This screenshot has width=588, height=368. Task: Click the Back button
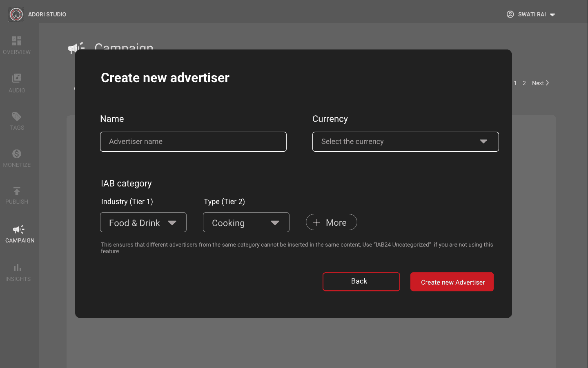tap(361, 282)
